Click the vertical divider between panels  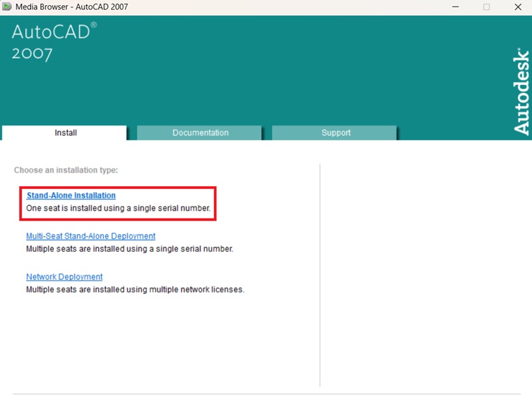[x=320, y=272]
